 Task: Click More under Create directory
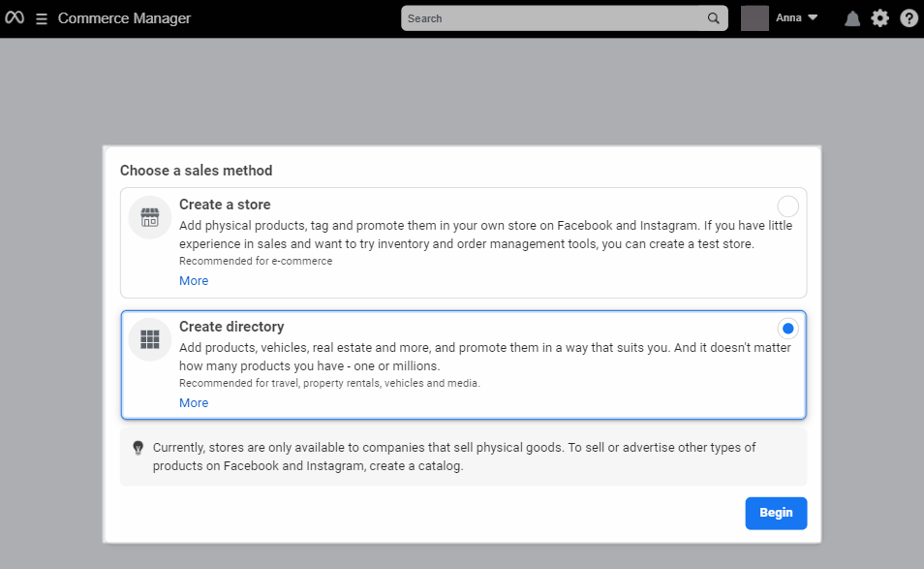pos(194,403)
